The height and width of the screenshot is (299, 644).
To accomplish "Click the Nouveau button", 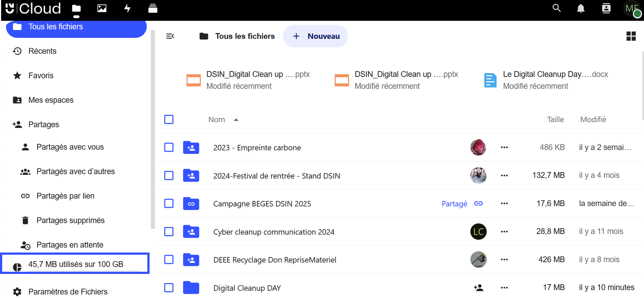I will [x=315, y=36].
